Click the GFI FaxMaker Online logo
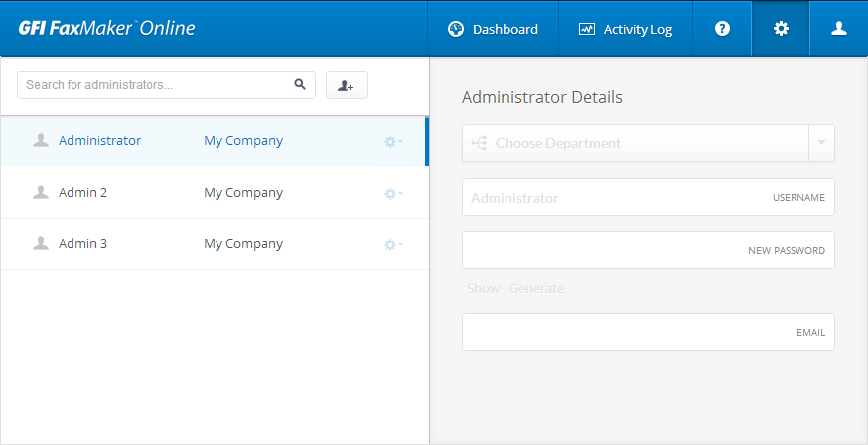This screenshot has width=868, height=445. click(106, 28)
